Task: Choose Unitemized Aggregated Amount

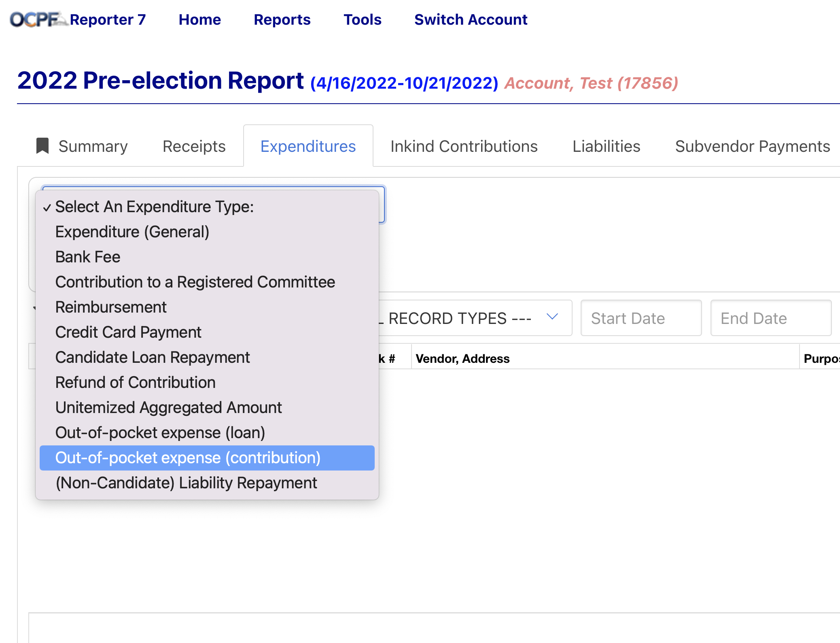Action: tap(168, 408)
